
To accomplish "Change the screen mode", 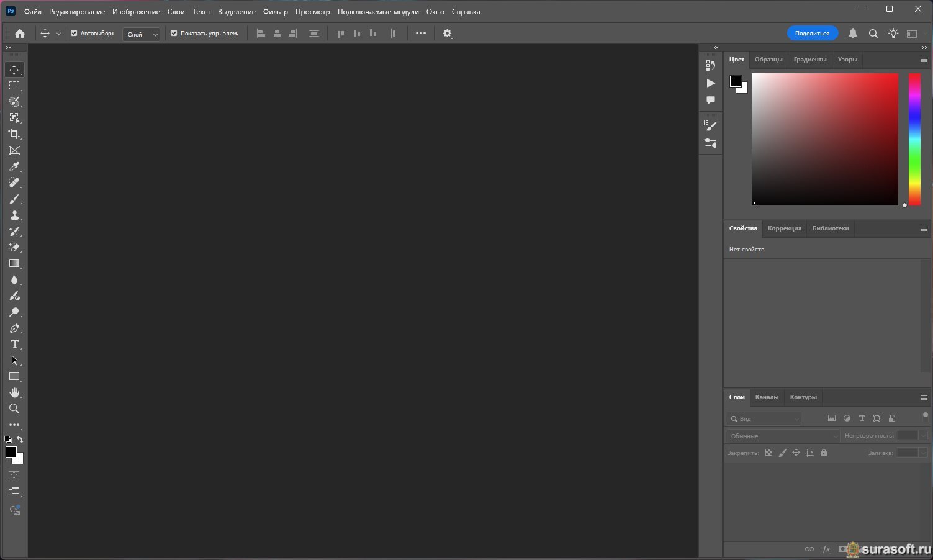I will pos(14,492).
